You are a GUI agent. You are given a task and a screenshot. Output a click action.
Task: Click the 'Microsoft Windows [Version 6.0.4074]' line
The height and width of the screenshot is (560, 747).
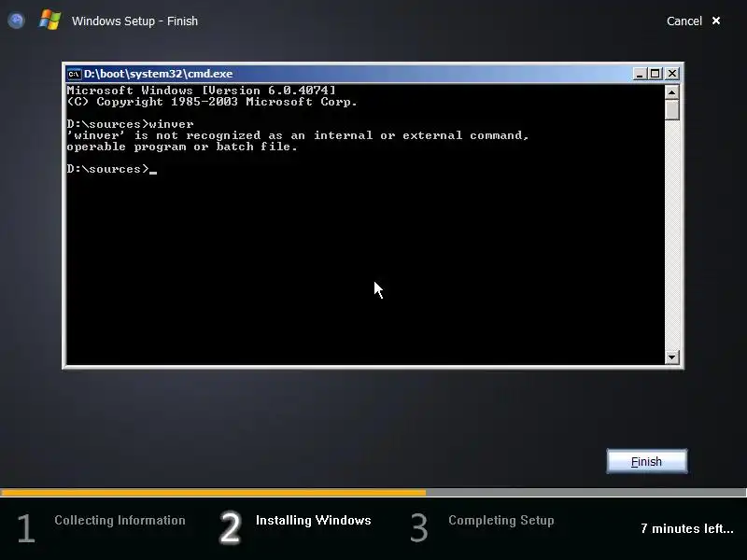click(x=201, y=91)
